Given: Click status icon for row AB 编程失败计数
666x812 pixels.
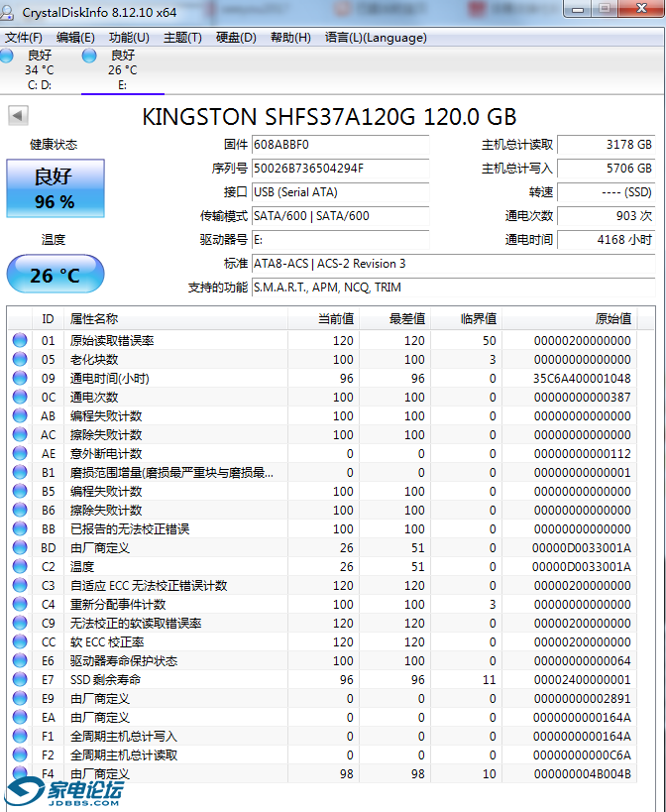Looking at the screenshot, I should pyautogui.click(x=20, y=415).
